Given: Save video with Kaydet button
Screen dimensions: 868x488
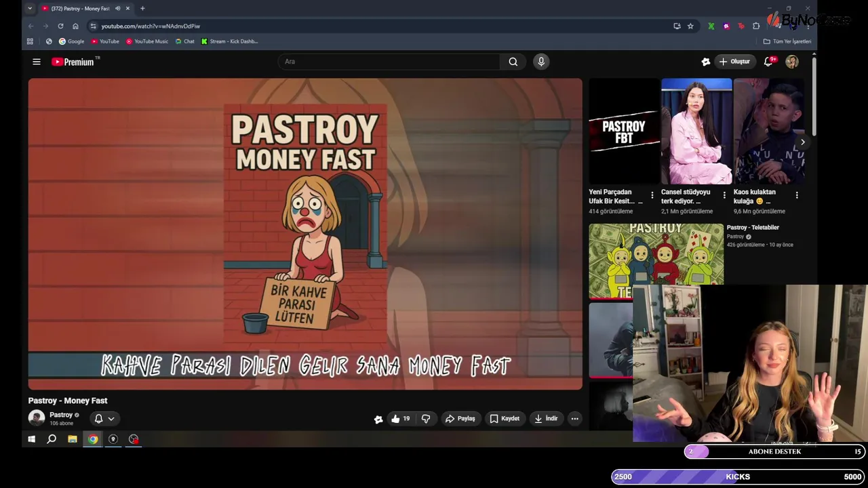Looking at the screenshot, I should click(505, 419).
